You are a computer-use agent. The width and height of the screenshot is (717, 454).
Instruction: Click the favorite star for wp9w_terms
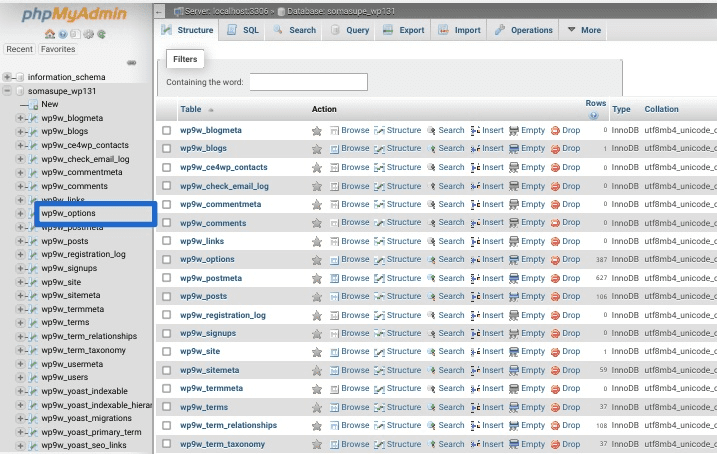click(x=316, y=407)
